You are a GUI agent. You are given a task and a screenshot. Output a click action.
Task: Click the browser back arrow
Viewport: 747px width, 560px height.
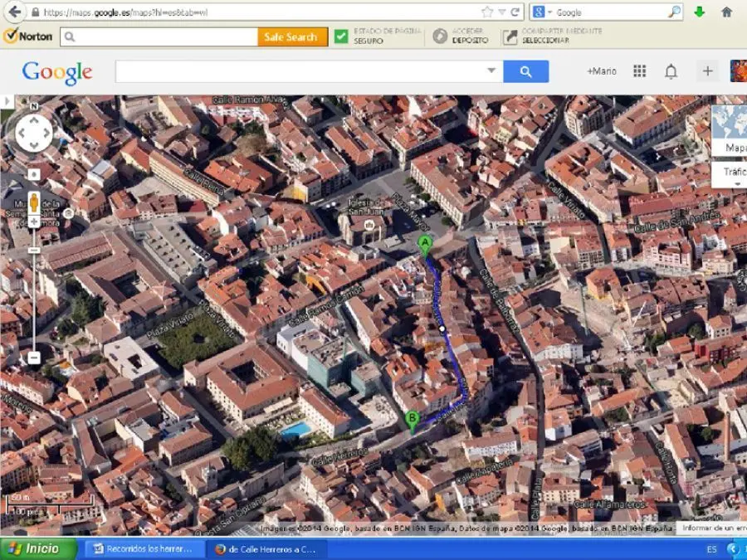pyautogui.click(x=14, y=12)
